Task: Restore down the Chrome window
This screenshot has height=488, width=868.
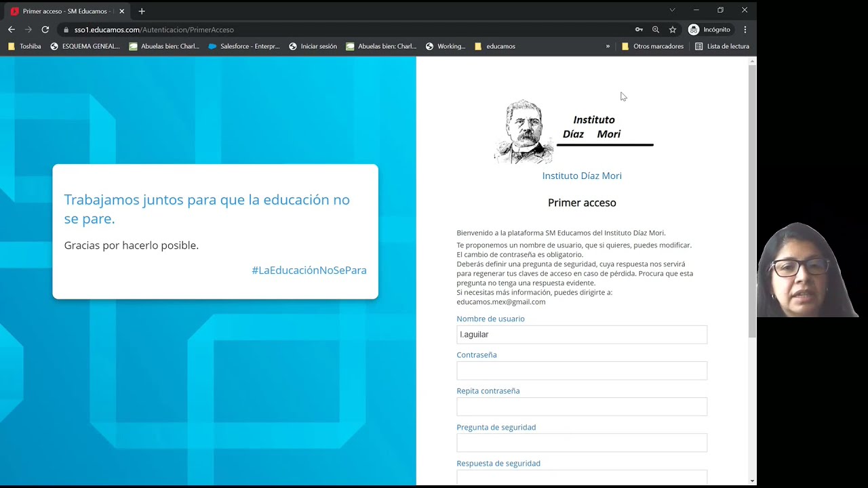Action: coord(720,10)
